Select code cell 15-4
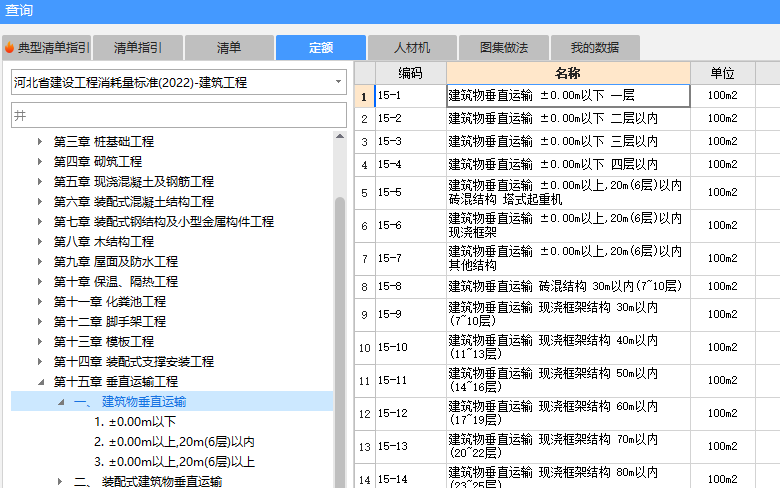Viewport: 780px width, 488px height. (x=410, y=164)
